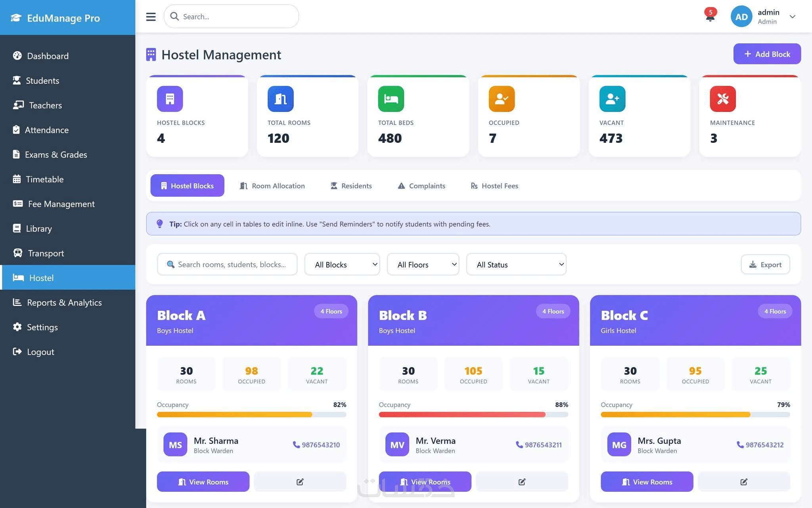The image size is (812, 508).
Task: Switch to the Room Allocation tab
Action: point(272,186)
